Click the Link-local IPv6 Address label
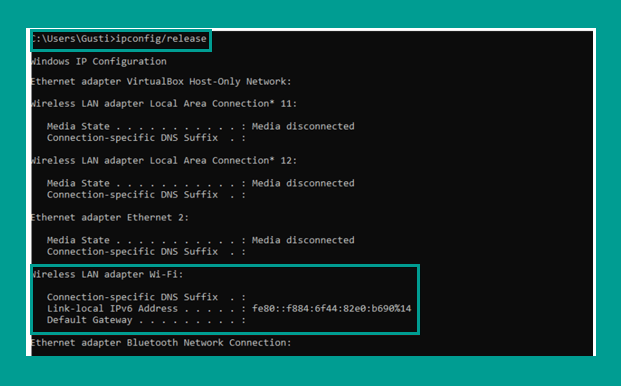 (112, 308)
